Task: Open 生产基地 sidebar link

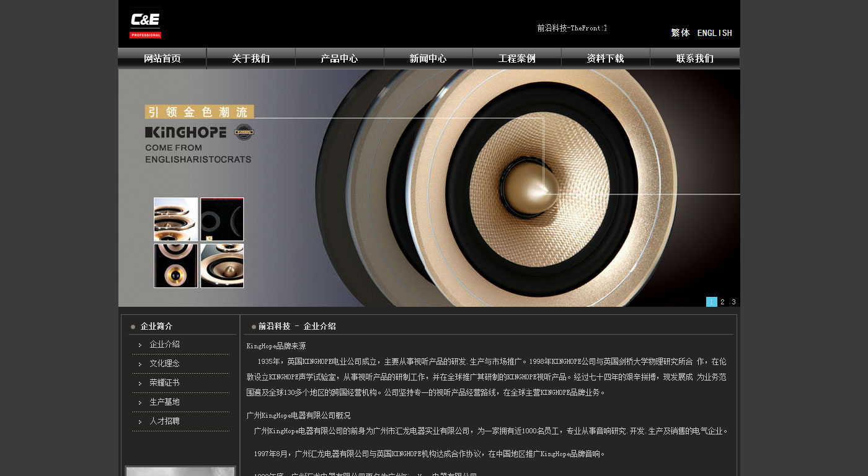Action: (164, 402)
